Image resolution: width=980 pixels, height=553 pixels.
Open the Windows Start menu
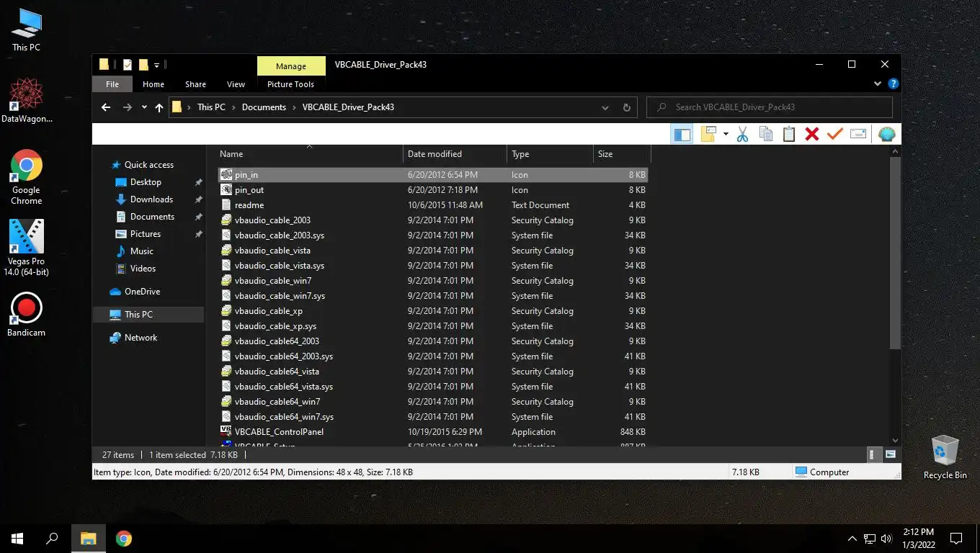coord(17,539)
